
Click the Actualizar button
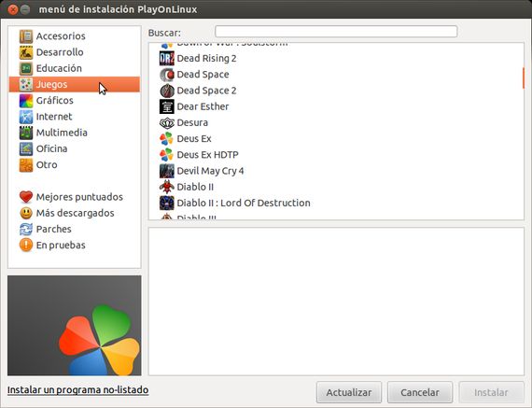pyautogui.click(x=349, y=392)
